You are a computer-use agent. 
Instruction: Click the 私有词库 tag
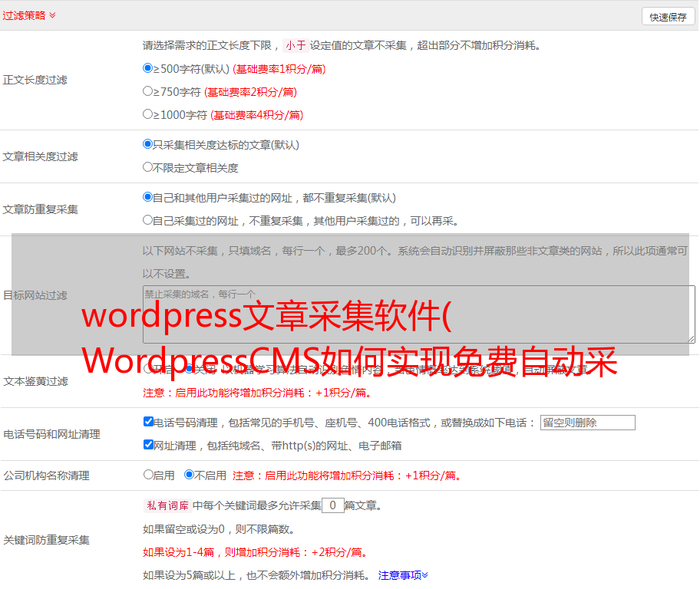pos(168,505)
